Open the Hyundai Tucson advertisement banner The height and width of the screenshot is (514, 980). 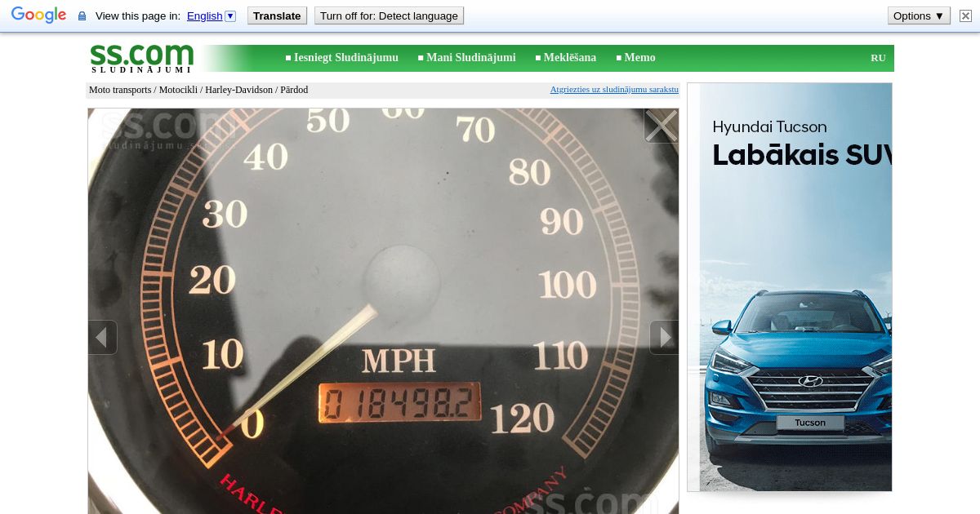[x=790, y=287]
